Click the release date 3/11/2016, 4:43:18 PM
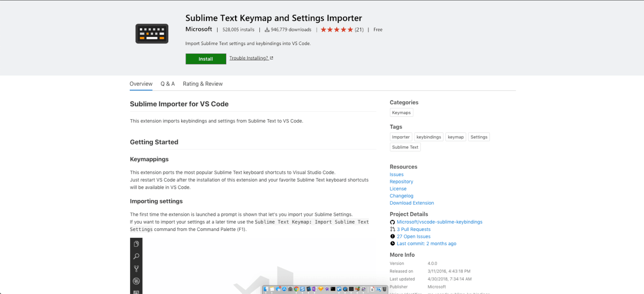Image resolution: width=644 pixels, height=294 pixels. tap(449, 271)
